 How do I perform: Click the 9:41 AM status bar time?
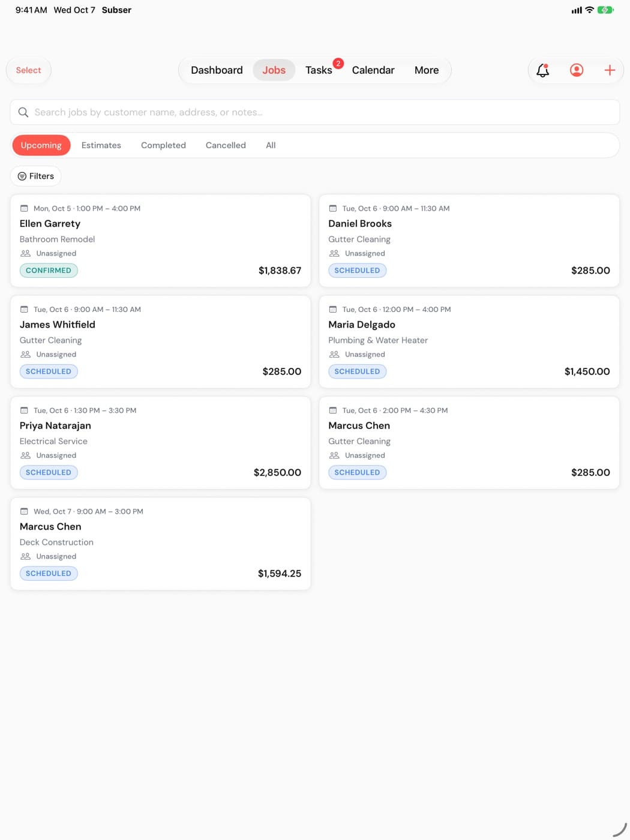[31, 10]
